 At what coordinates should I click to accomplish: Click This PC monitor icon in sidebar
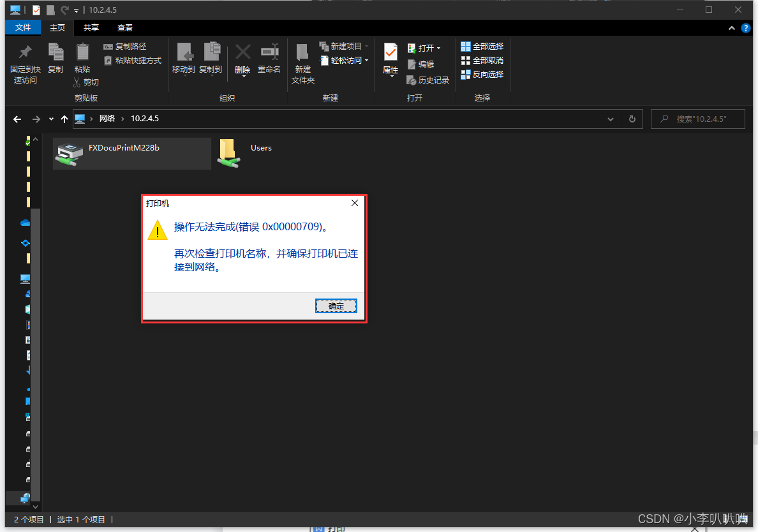25,279
